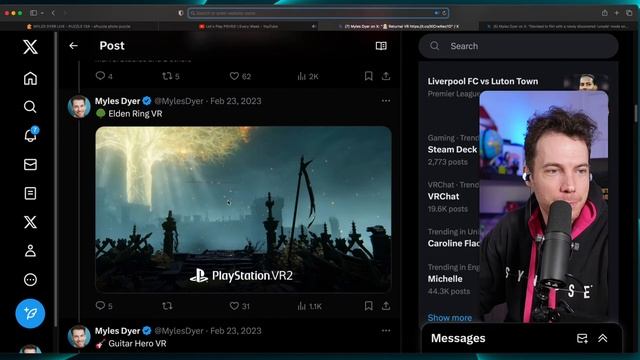Go to Home in X sidebar
Screen dimensions: 640x360
[x=30, y=78]
